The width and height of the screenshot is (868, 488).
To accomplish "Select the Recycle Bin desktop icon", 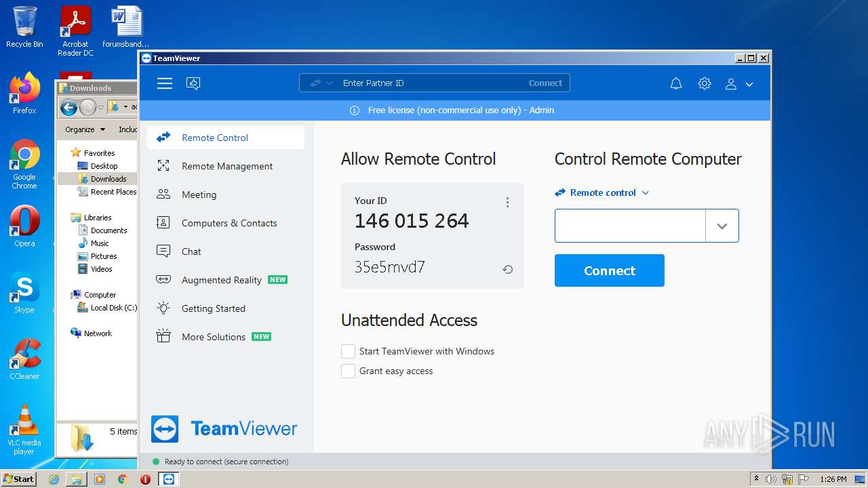I will point(24,27).
